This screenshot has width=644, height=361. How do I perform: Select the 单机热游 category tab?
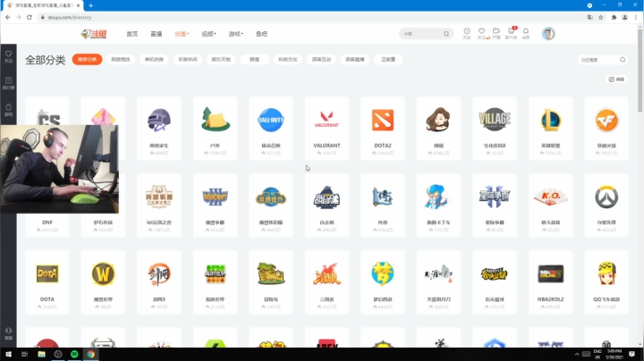pyautogui.click(x=154, y=60)
